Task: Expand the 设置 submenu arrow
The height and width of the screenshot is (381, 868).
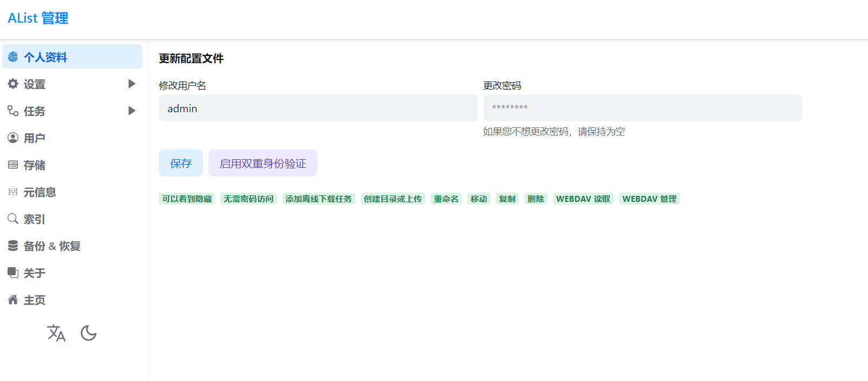Action: (131, 84)
